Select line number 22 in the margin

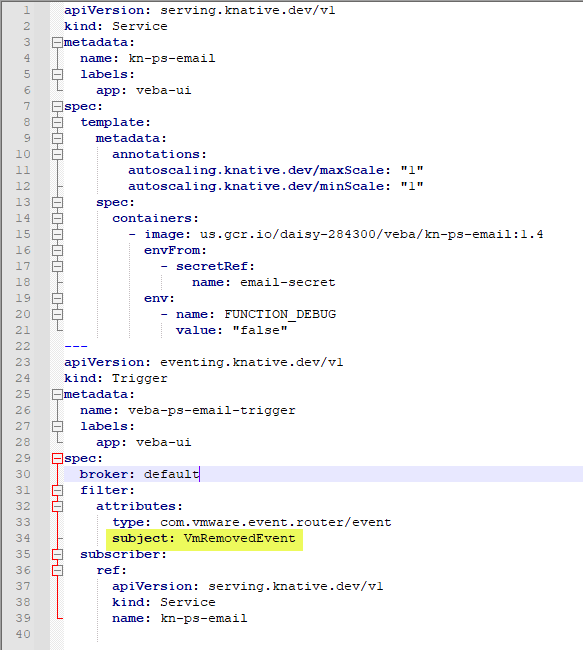[x=23, y=346]
